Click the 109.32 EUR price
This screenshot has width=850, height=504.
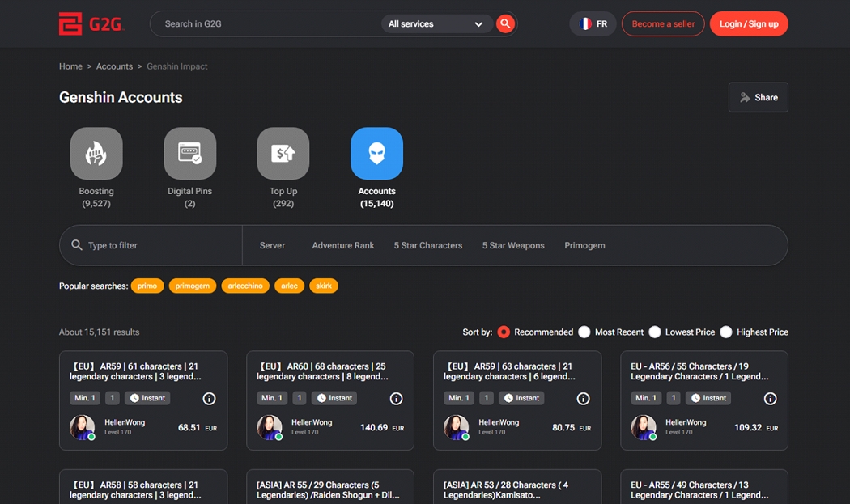point(756,428)
